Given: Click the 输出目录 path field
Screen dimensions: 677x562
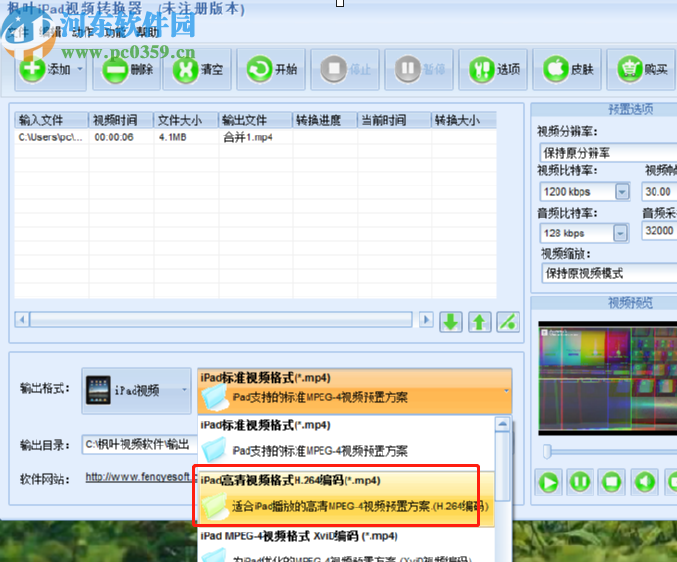Looking at the screenshot, I should 140,445.
